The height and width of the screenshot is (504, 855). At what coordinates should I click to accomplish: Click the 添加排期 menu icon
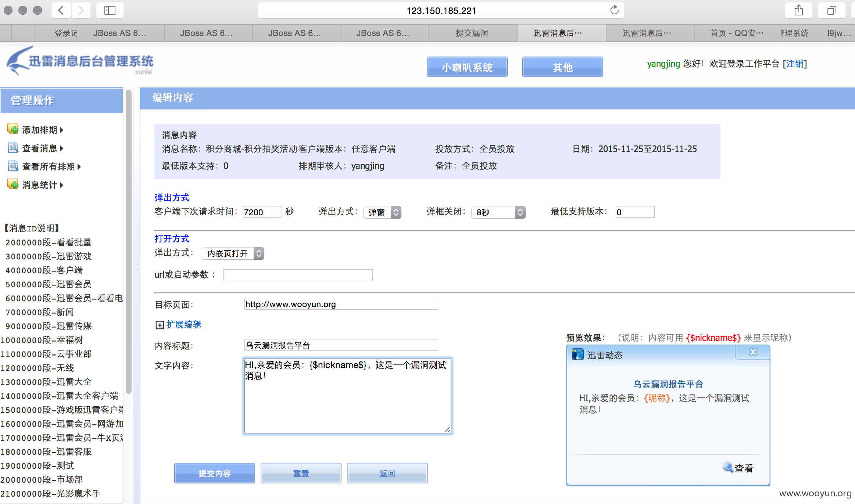pyautogui.click(x=13, y=129)
